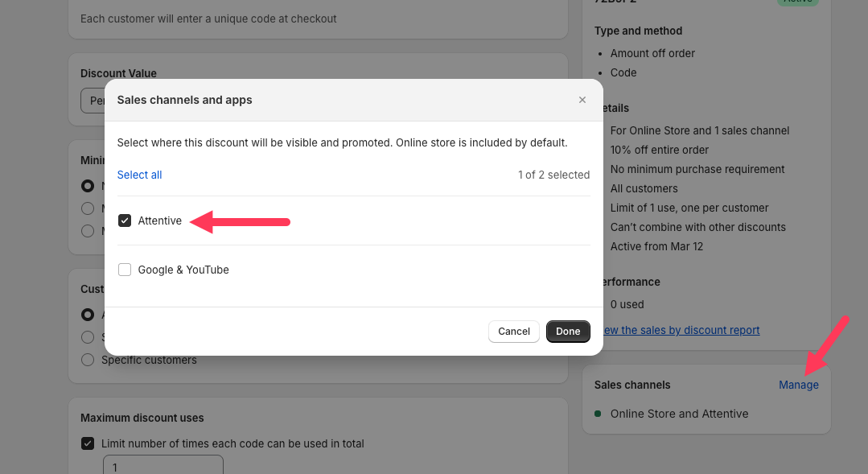Close the Sales channels dialog with the X
868x474 pixels.
coord(582,99)
